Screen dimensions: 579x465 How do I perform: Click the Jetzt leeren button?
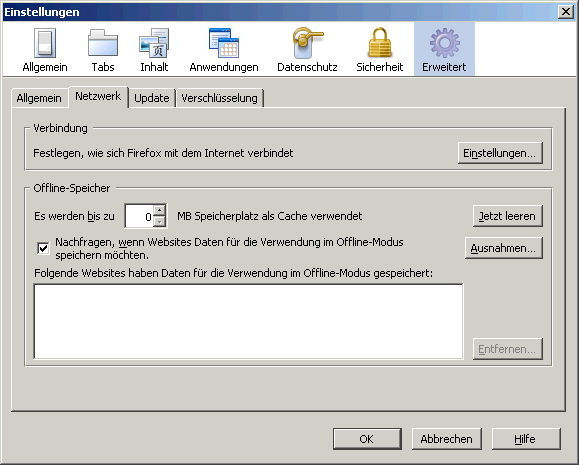click(507, 216)
